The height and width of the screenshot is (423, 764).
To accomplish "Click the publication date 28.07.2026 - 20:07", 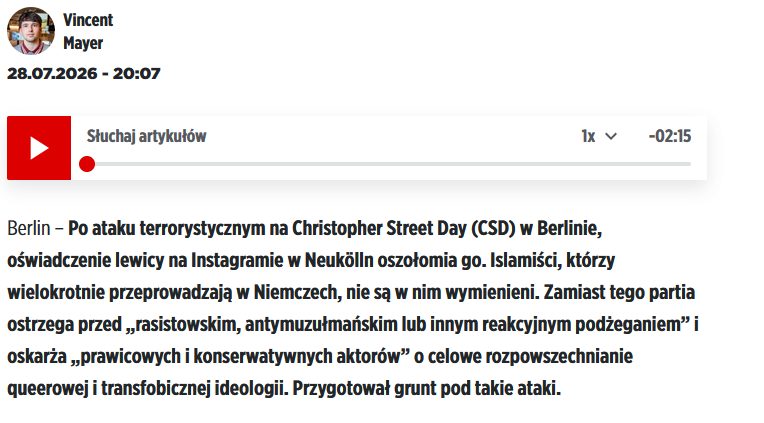I will (x=84, y=74).
